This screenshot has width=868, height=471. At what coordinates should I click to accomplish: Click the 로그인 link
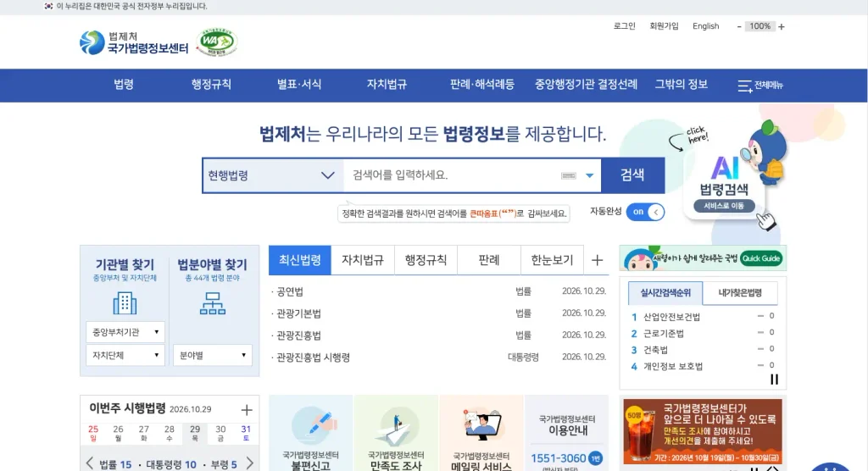[625, 26]
